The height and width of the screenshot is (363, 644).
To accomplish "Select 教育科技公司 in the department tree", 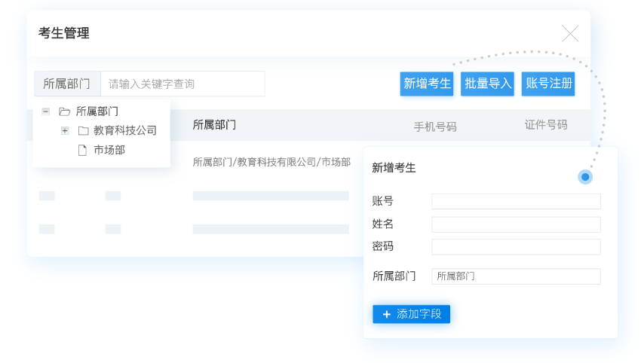I will (x=125, y=130).
